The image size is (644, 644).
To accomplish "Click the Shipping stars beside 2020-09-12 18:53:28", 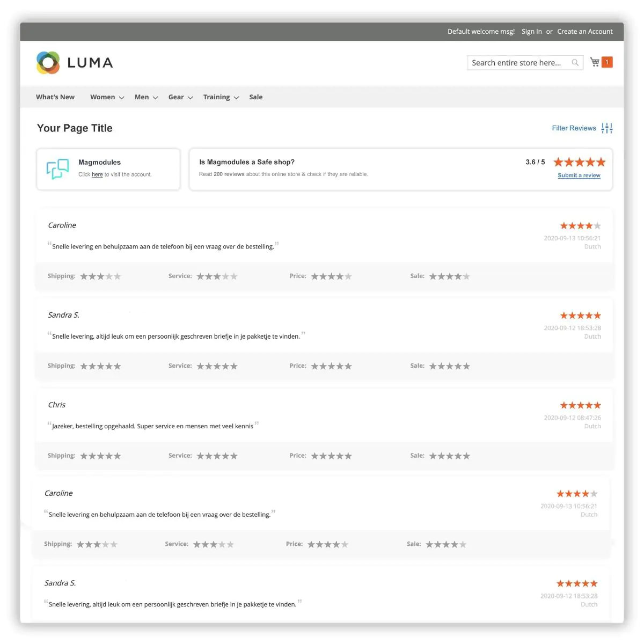I will pos(100,366).
